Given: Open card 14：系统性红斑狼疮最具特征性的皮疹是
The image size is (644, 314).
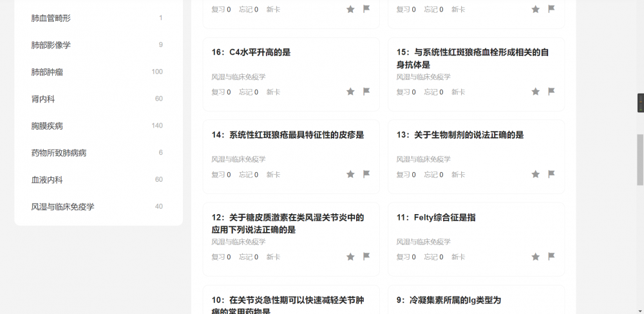Looking at the screenshot, I should 287,135.
